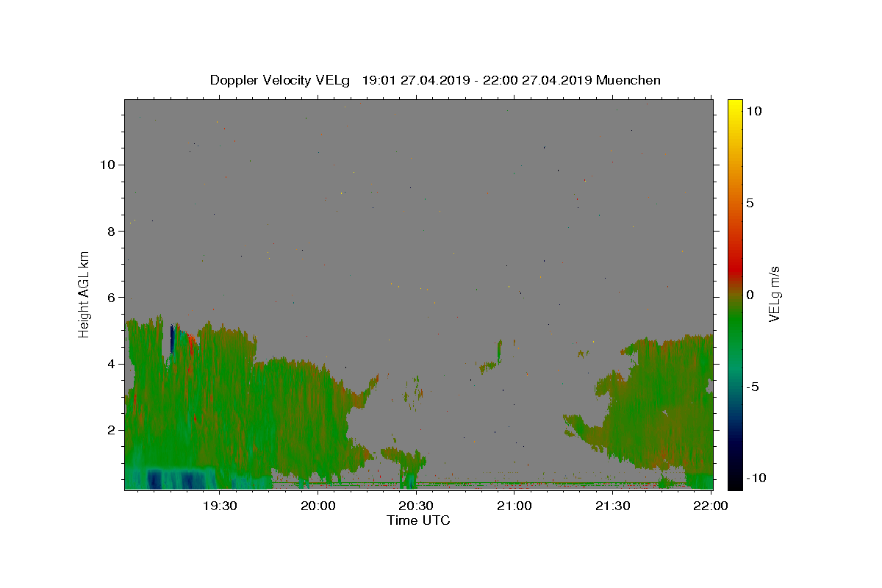882x588 pixels.
Task: Click the colorbar value 10 label
Action: 753,111
